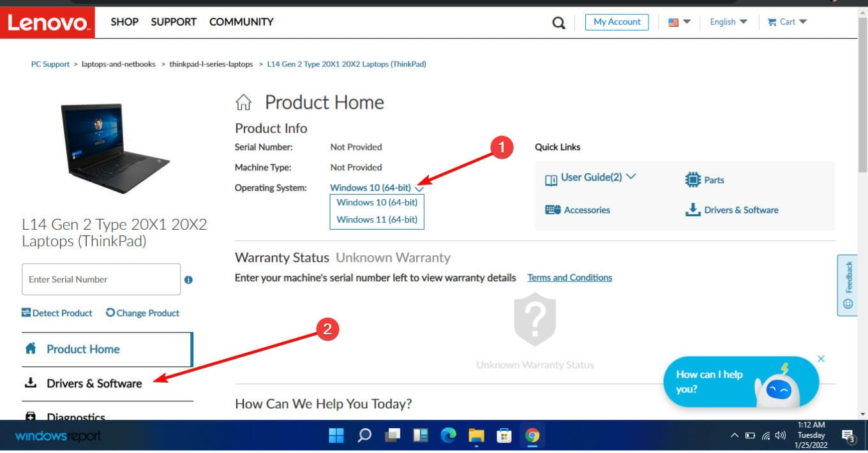The height and width of the screenshot is (453, 868).
Task: Click L14 Gen 2 Type 20X1 breadcrumb
Action: click(347, 64)
